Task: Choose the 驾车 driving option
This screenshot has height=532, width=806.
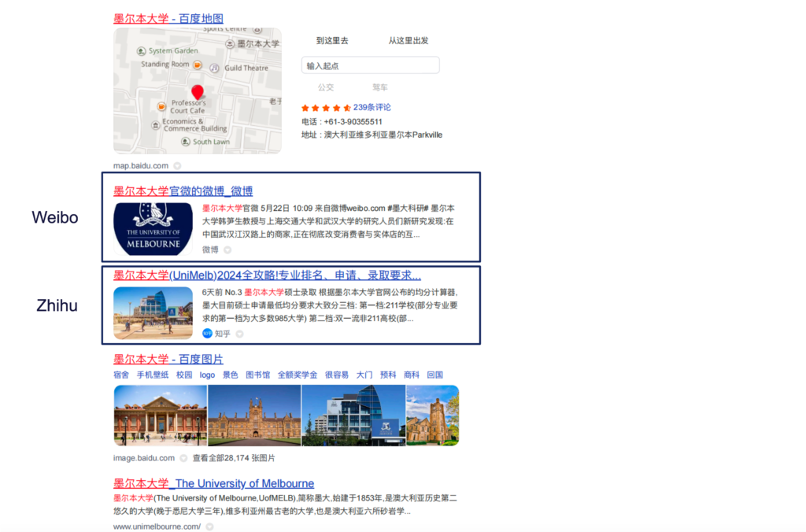Action: tap(380, 87)
